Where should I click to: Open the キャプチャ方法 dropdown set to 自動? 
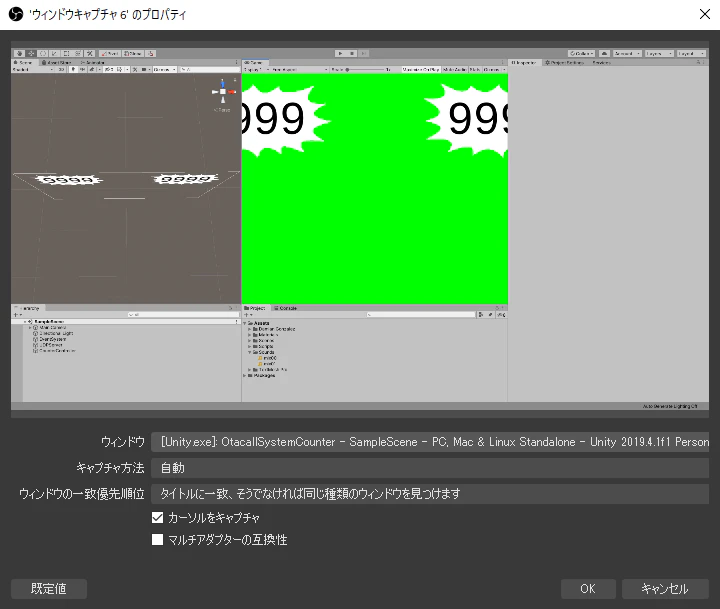(430, 468)
